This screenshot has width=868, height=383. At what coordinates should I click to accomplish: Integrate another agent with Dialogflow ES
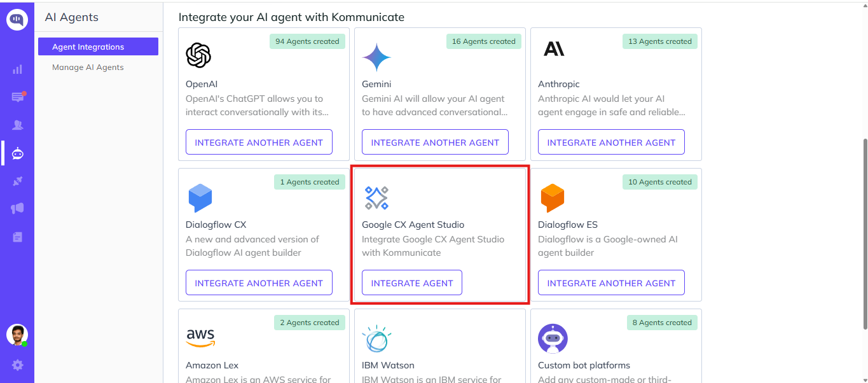pyautogui.click(x=611, y=282)
